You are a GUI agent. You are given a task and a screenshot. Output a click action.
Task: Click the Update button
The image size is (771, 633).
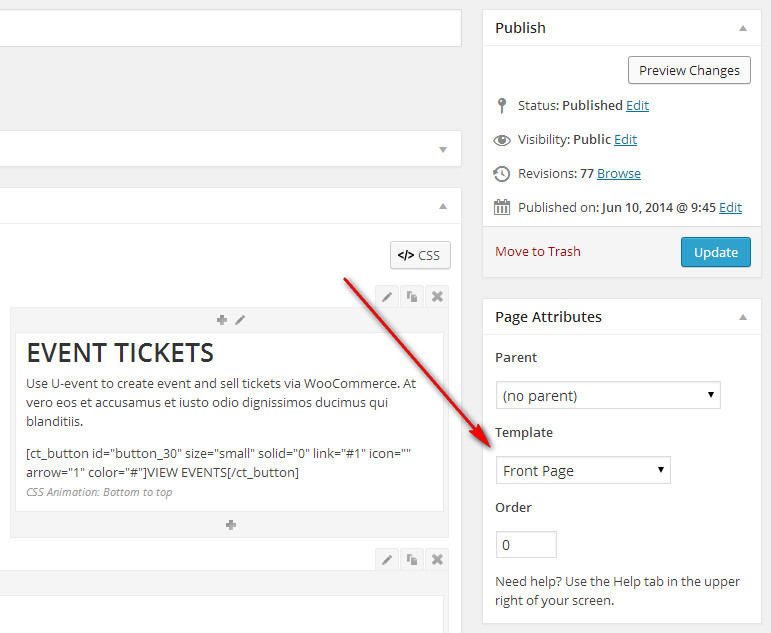click(x=715, y=252)
